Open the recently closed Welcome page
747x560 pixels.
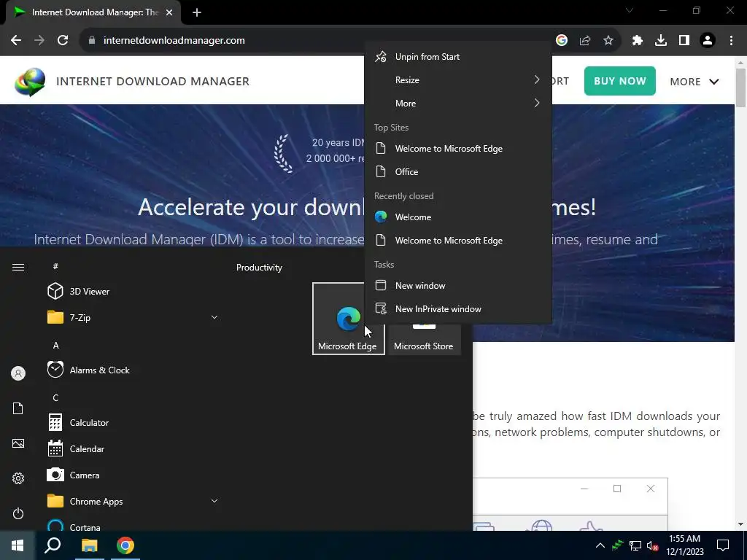point(458,217)
